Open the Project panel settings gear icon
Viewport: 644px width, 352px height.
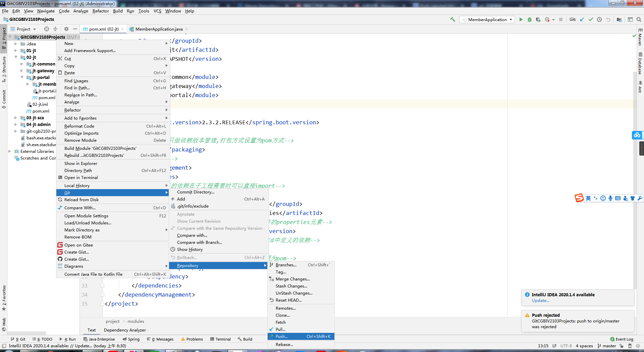click(x=66, y=29)
